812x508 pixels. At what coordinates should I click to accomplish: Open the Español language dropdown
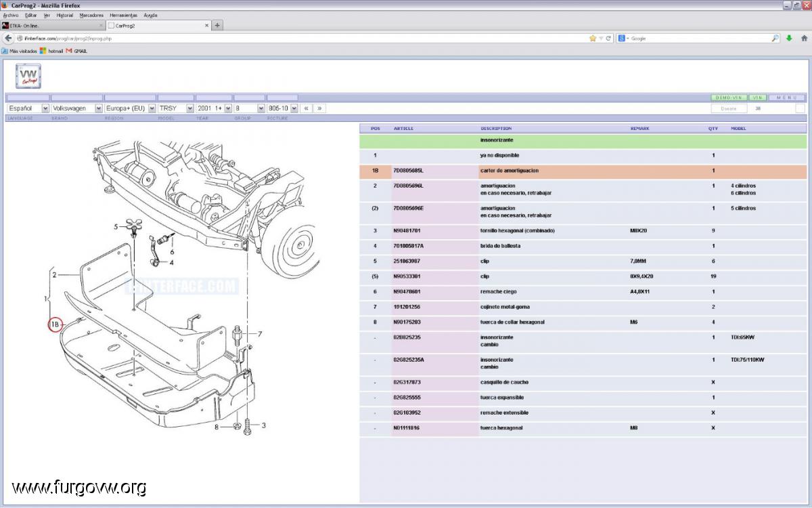click(28, 108)
